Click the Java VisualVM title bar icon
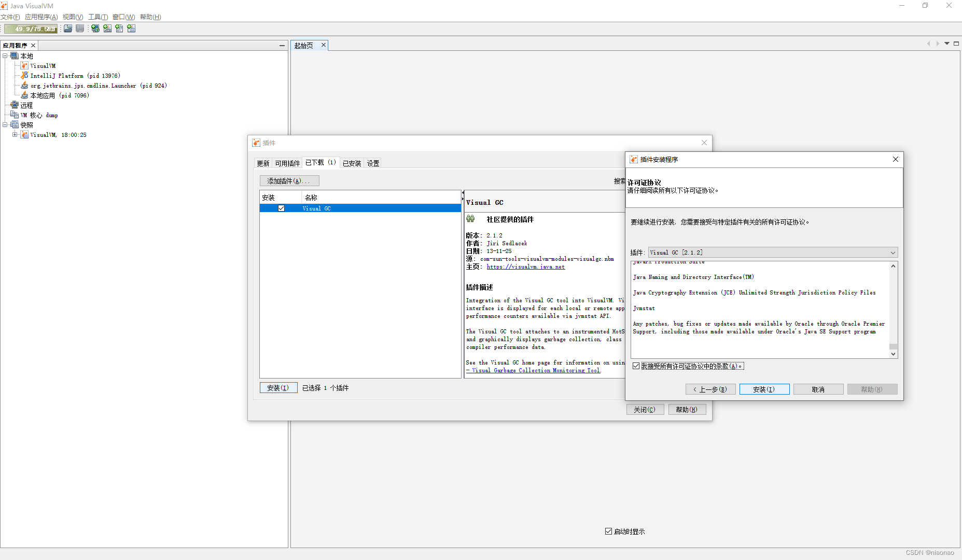The image size is (962, 560). pyautogui.click(x=4, y=6)
